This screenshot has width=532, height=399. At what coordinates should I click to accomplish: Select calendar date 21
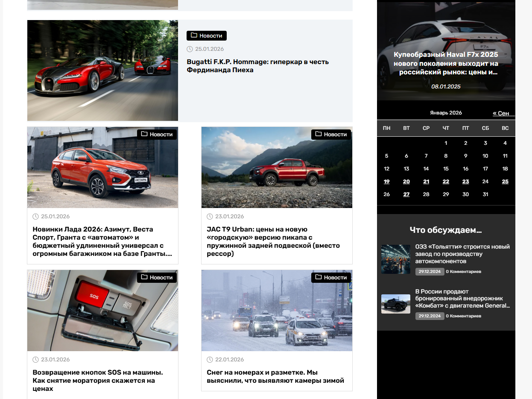(x=426, y=182)
